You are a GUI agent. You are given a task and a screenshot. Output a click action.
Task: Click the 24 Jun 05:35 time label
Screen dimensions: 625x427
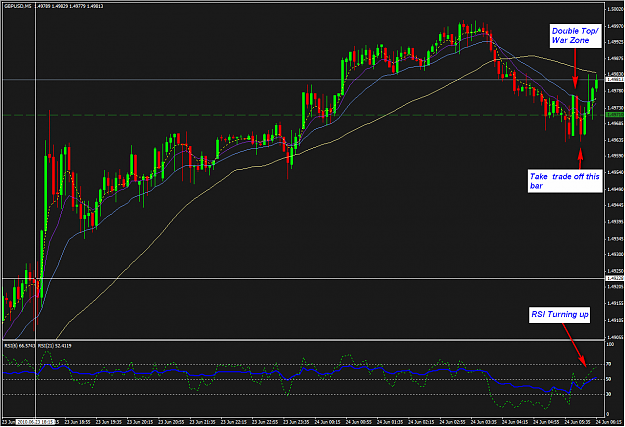578,422
